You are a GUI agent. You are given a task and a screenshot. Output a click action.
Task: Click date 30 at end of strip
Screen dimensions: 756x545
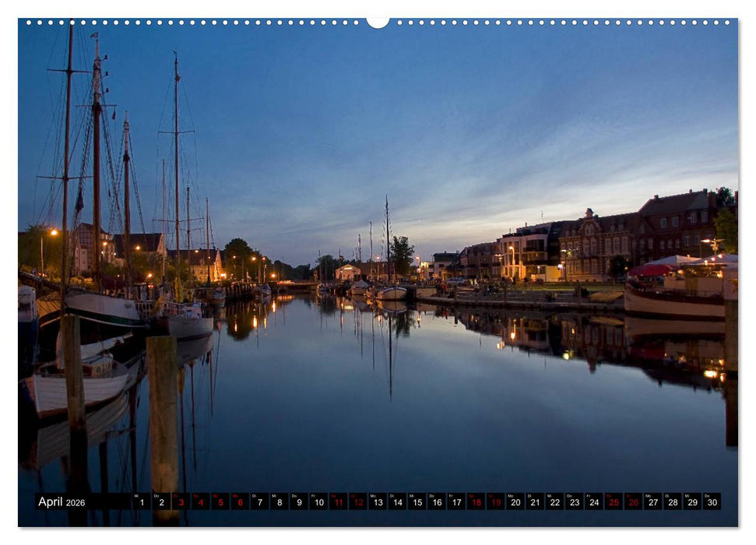coord(712,502)
